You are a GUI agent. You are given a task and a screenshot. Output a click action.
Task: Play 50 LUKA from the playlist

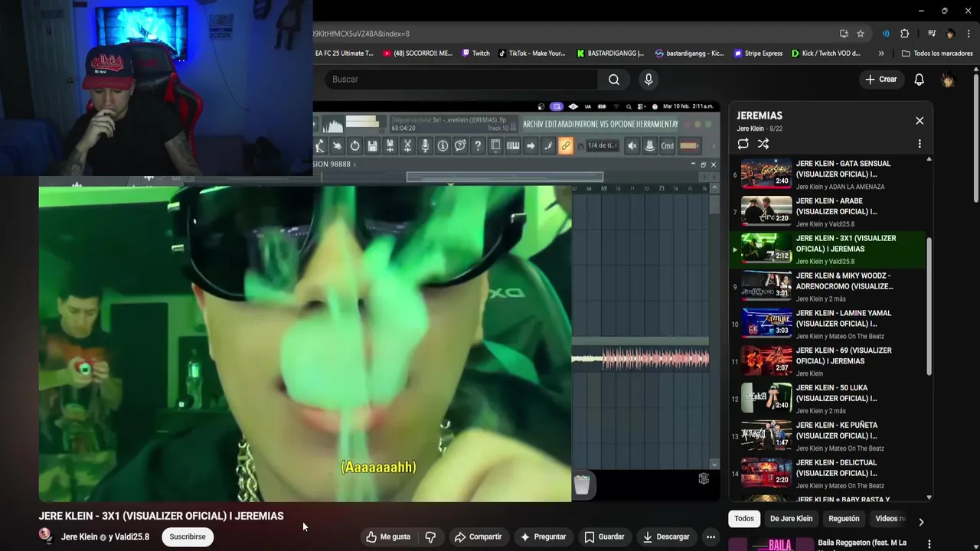pyautogui.click(x=827, y=399)
